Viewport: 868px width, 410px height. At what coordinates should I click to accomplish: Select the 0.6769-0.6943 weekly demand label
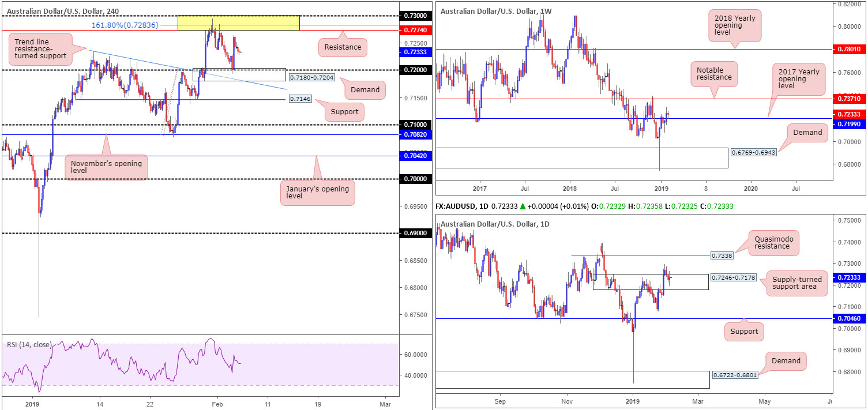tap(753, 153)
